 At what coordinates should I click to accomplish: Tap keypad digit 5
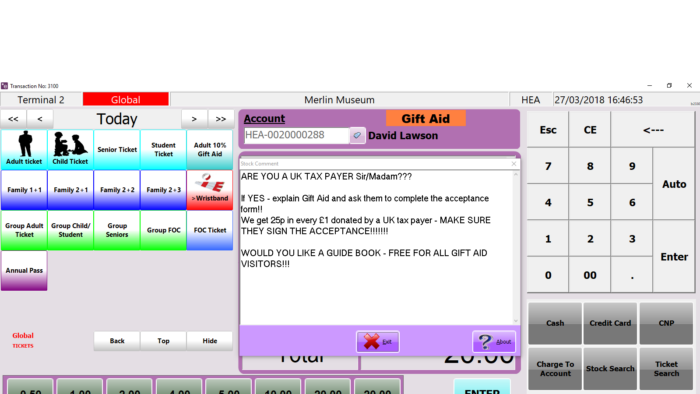(x=590, y=203)
